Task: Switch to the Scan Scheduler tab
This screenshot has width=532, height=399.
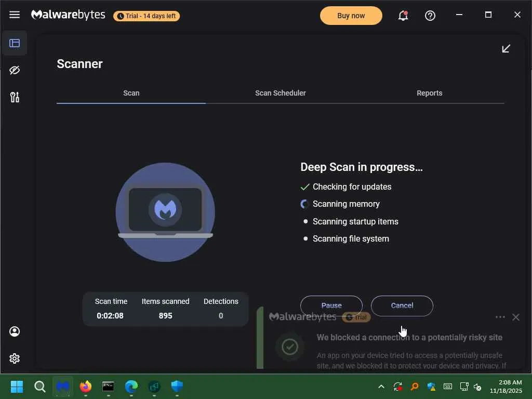Action: pos(280,93)
